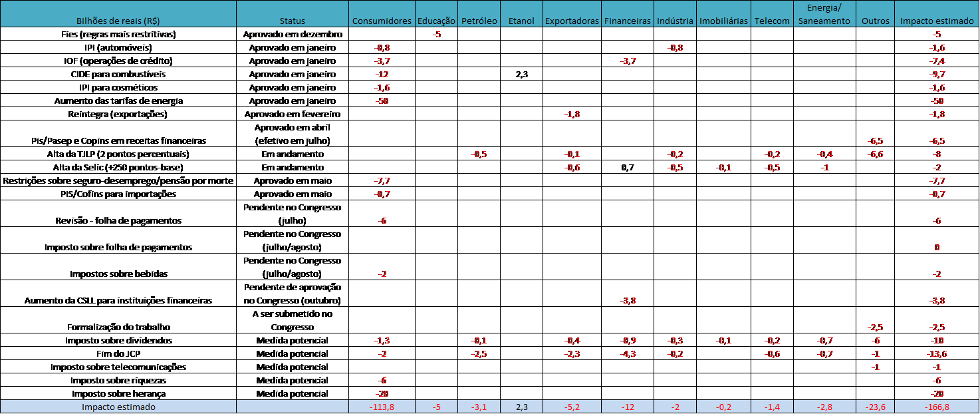Select the Telecom column header
980x414 pixels.
coord(772,21)
